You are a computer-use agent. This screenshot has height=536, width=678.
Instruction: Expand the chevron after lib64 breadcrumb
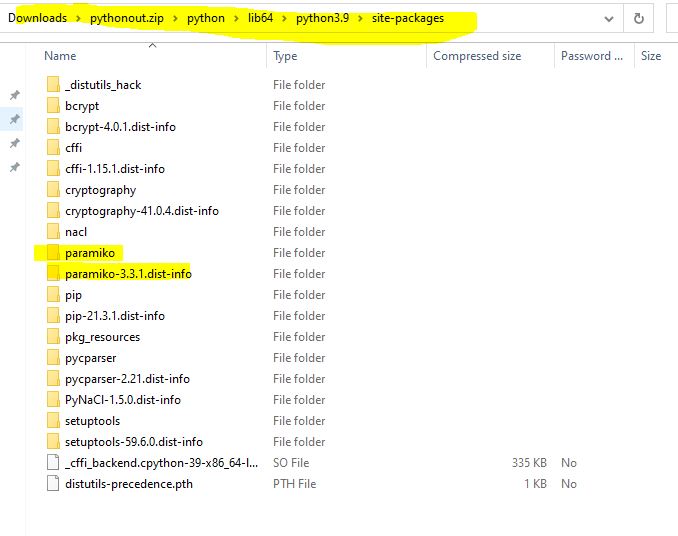(x=285, y=19)
